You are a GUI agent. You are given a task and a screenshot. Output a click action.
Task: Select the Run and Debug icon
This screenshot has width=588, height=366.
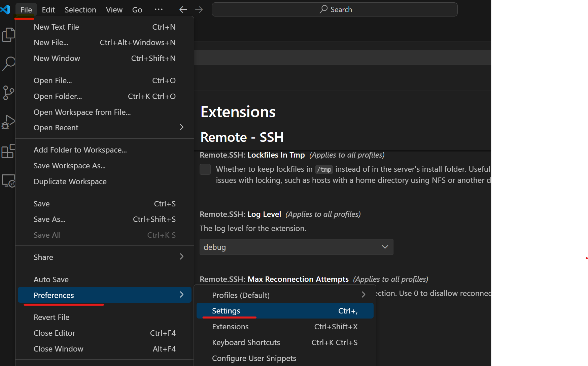[8, 122]
